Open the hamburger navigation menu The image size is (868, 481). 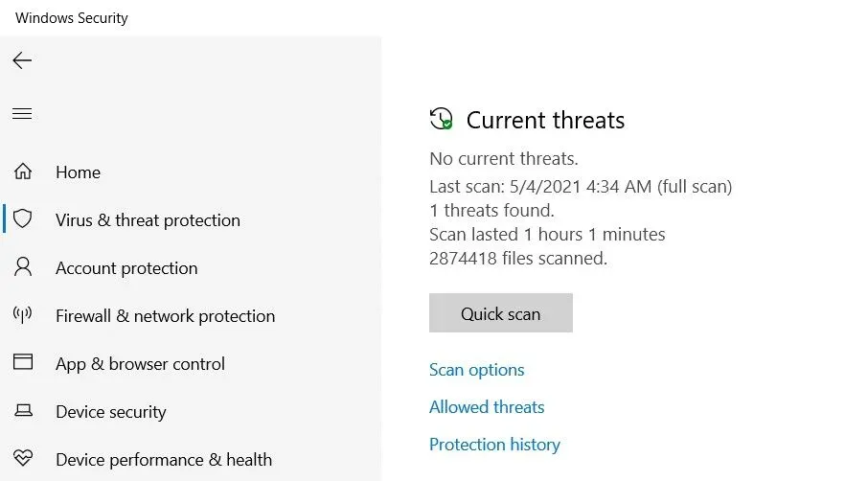point(22,113)
